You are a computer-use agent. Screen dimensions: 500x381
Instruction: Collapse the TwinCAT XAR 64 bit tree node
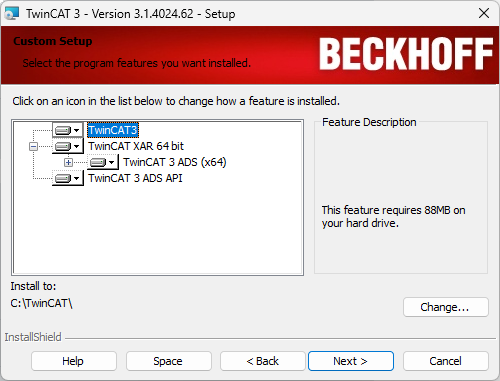[x=33, y=146]
